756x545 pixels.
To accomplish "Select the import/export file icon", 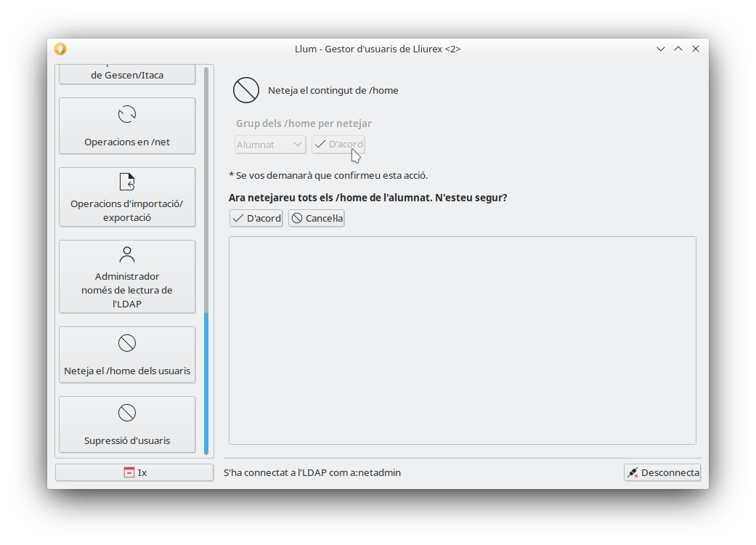I will pos(127,182).
